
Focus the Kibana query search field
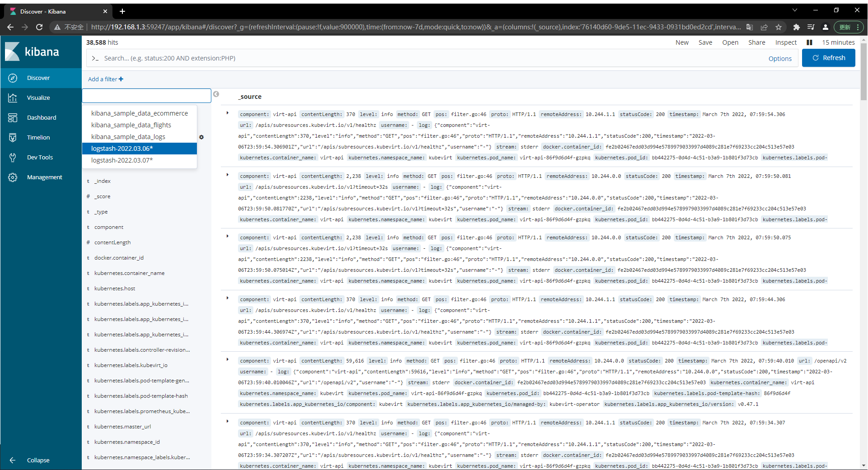click(425, 58)
